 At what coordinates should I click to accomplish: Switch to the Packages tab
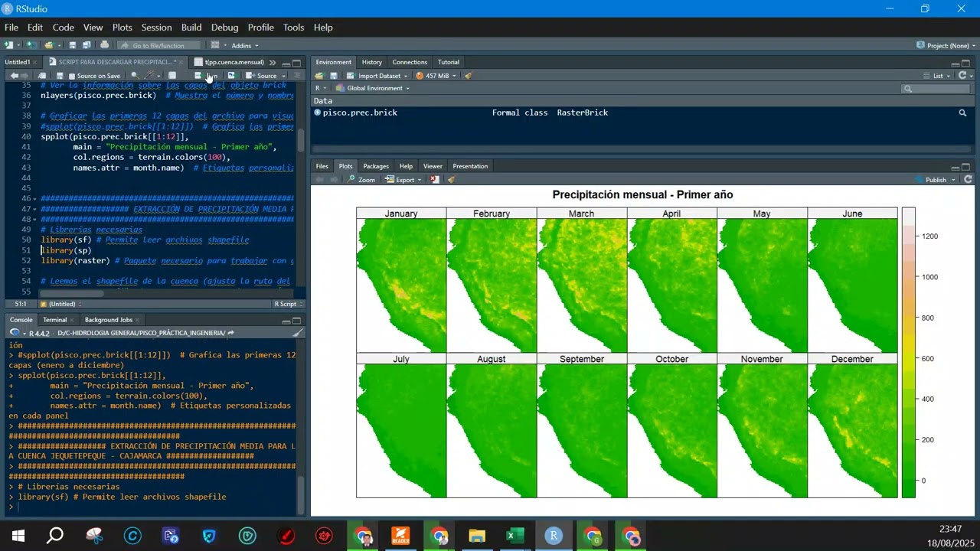[x=376, y=166]
